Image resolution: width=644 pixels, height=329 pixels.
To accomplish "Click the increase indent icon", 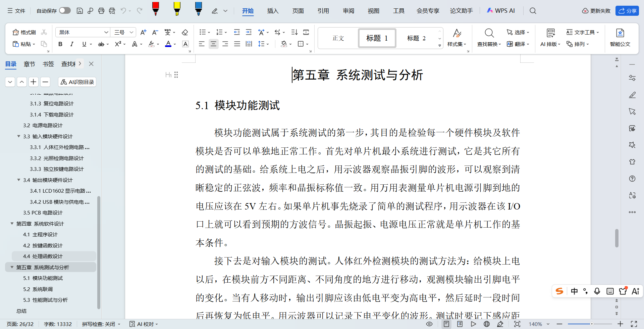I will pos(249,32).
